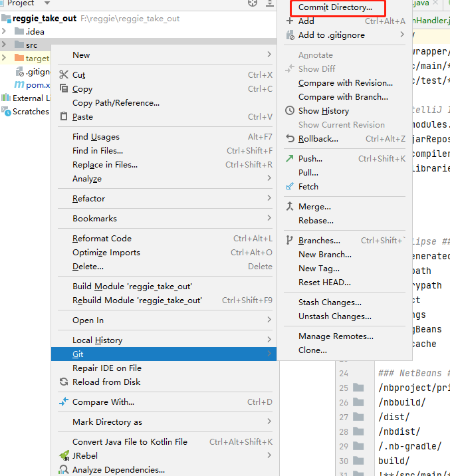This screenshot has height=476, width=450.
Task: Click the Add to .gitignore file icon
Action: pyautogui.click(x=290, y=35)
